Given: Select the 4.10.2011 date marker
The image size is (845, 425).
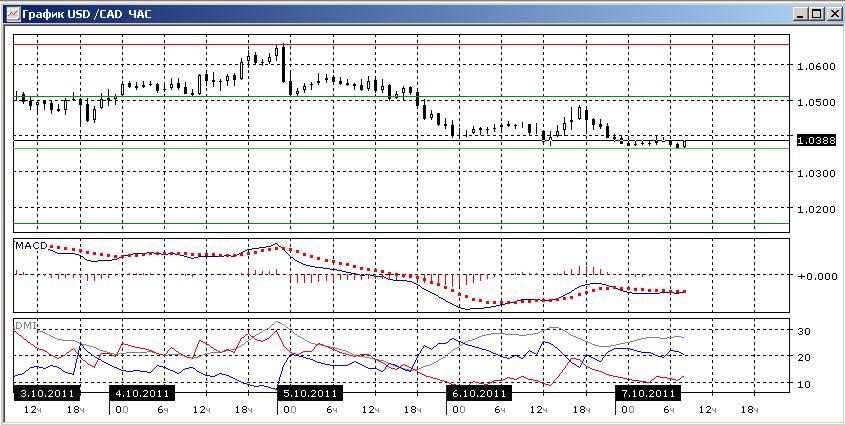Looking at the screenshot, I should coord(142,393).
